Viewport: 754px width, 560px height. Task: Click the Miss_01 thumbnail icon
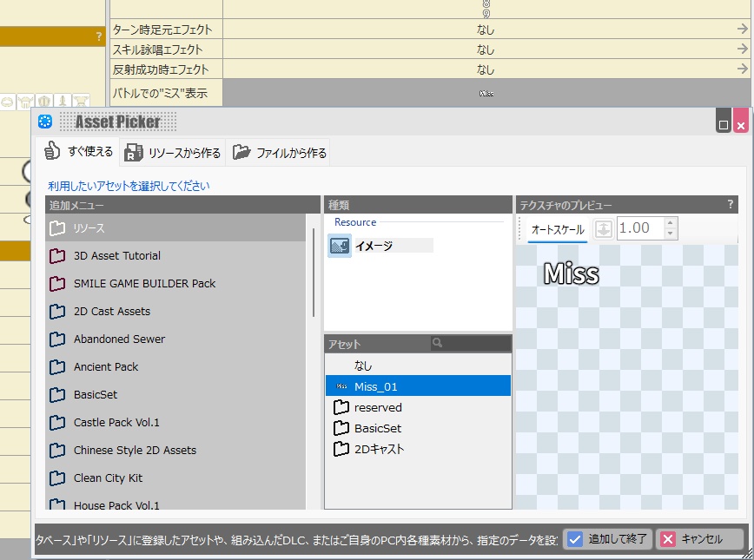(341, 386)
